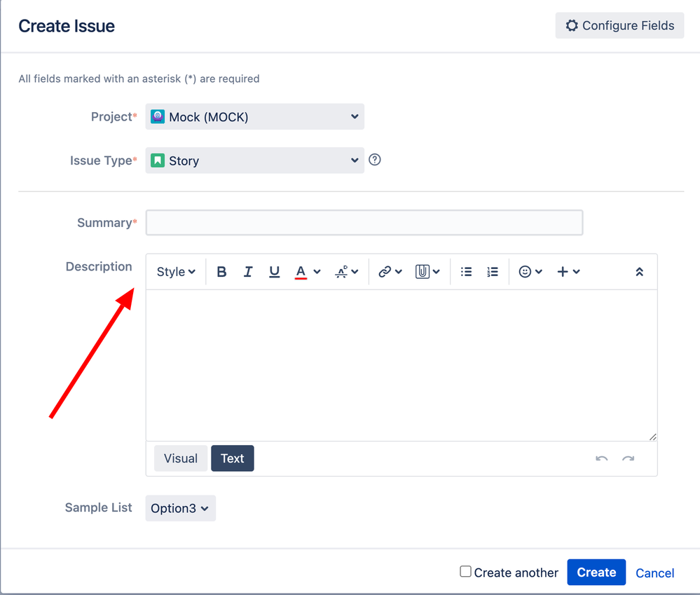
Task: Click the green Story bookmark icon
Action: pyautogui.click(x=158, y=160)
